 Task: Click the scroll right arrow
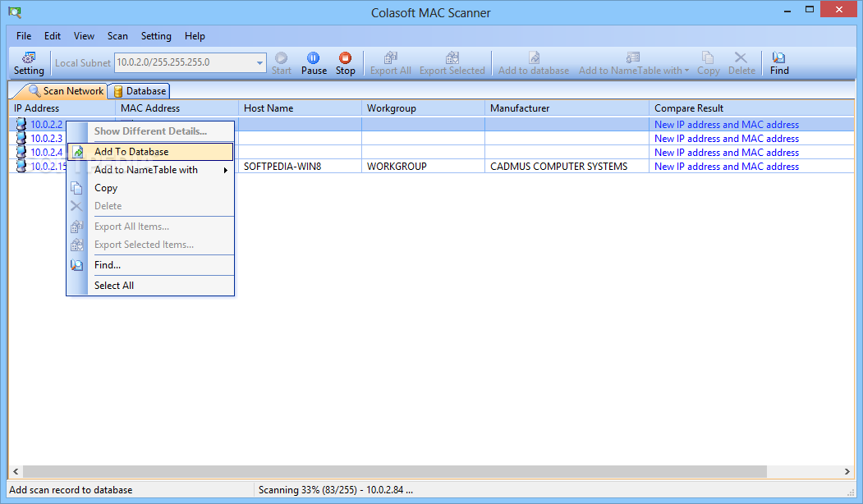point(847,471)
